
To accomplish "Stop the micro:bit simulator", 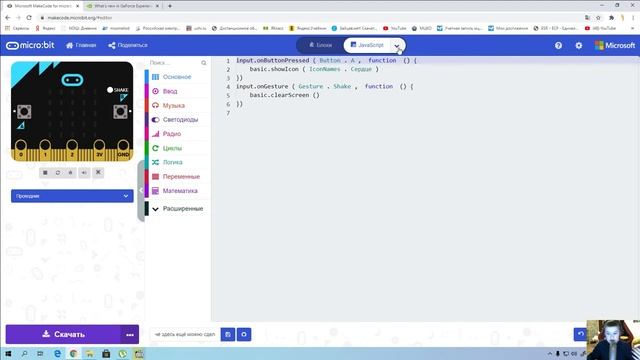I will pyautogui.click(x=45, y=173).
